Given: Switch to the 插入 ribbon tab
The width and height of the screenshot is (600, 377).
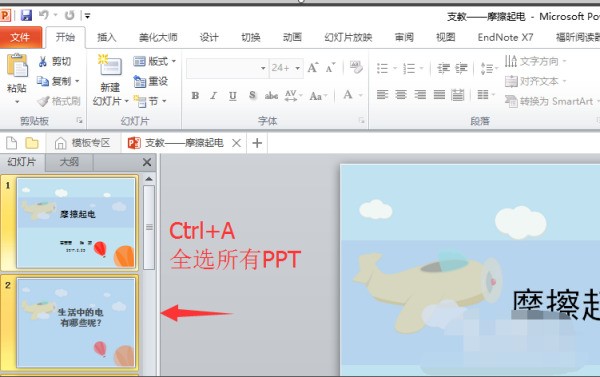Looking at the screenshot, I should point(106,37).
